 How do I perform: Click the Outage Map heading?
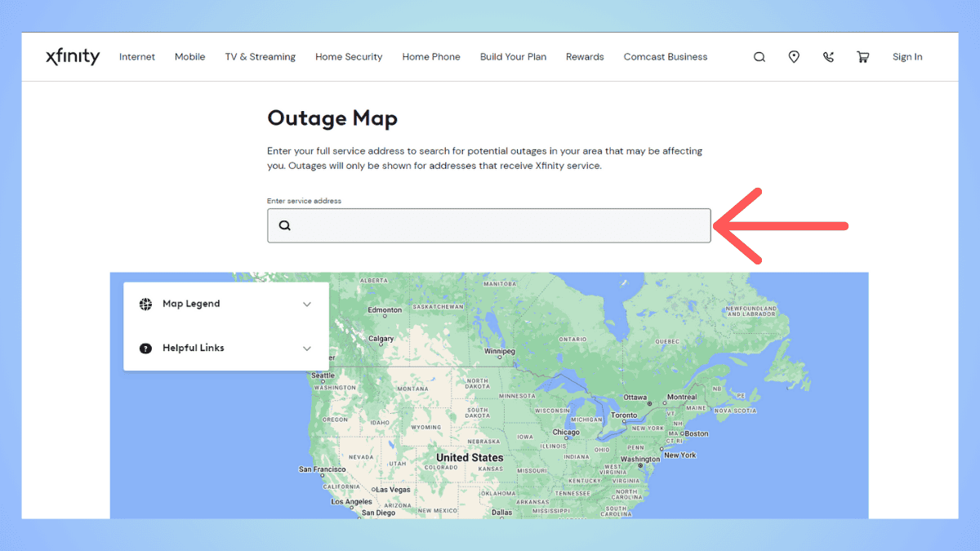click(x=332, y=118)
